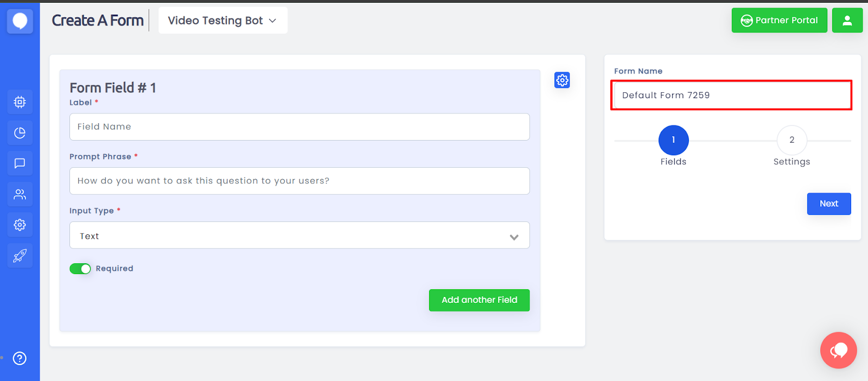Click the rocket launch sidebar icon
Screen dimensions: 868x381
click(x=20, y=256)
